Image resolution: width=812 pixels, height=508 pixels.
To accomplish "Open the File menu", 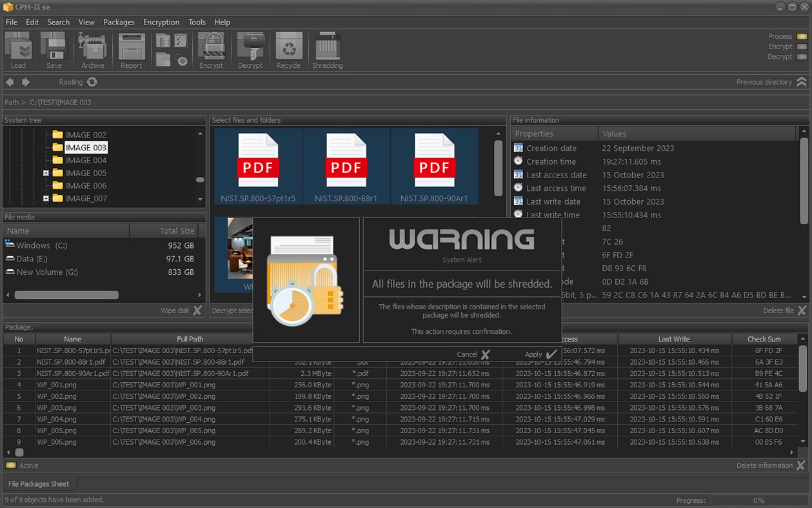I will [x=12, y=22].
